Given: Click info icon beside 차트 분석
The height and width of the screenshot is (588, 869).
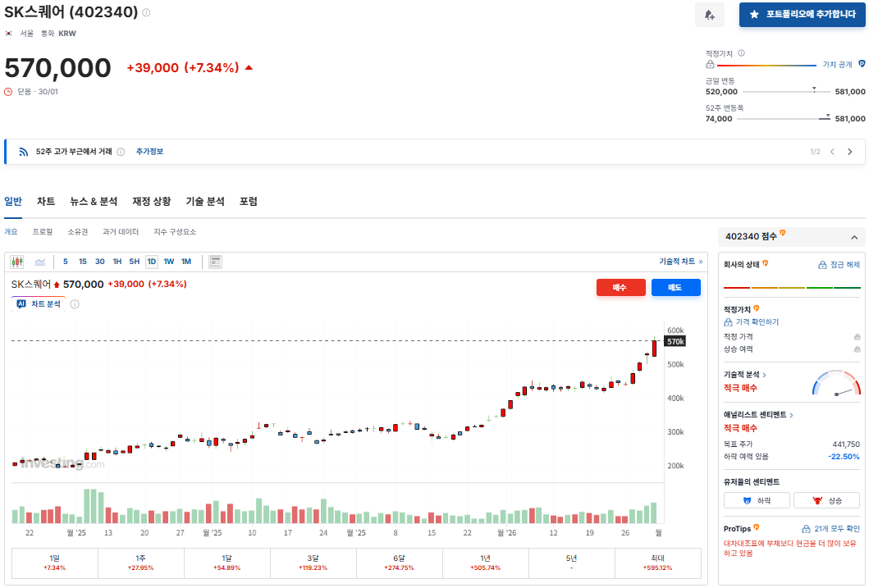Looking at the screenshot, I should click(75, 304).
